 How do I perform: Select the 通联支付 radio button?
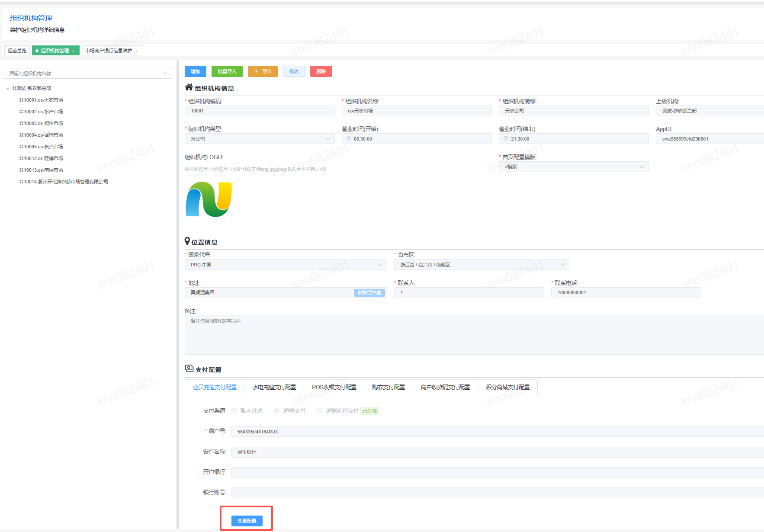coord(277,411)
